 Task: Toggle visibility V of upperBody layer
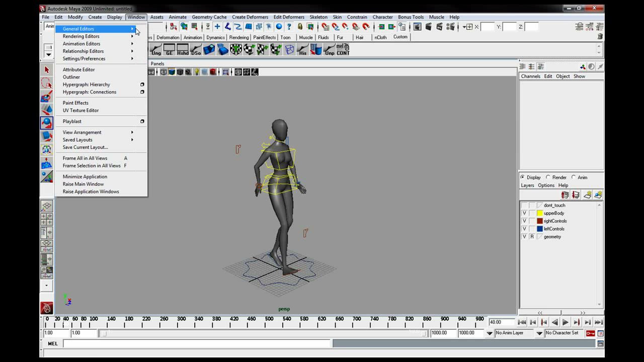coord(524,213)
